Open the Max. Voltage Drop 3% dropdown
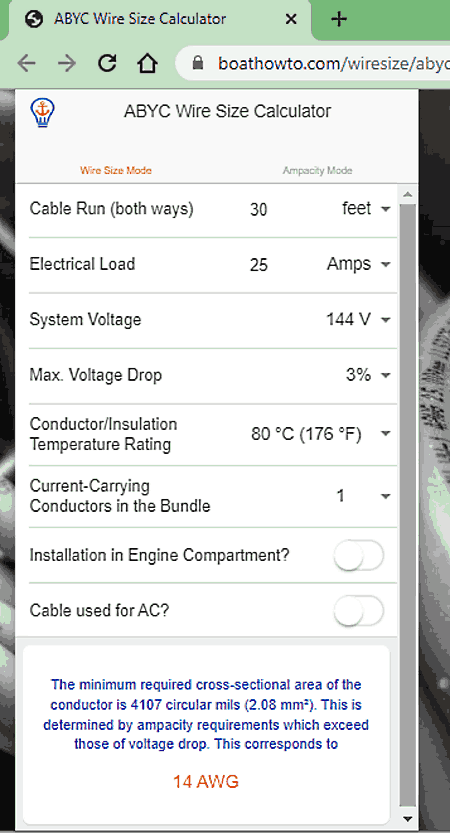450x833 pixels. [368, 375]
